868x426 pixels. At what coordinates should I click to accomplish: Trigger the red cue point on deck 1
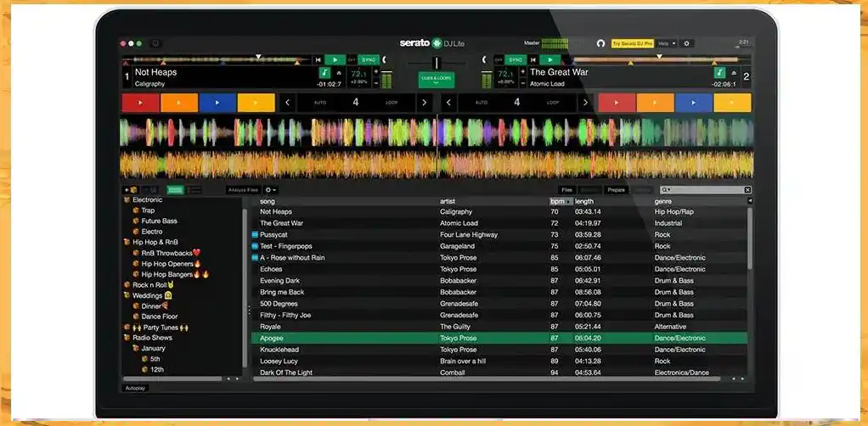coord(141,103)
